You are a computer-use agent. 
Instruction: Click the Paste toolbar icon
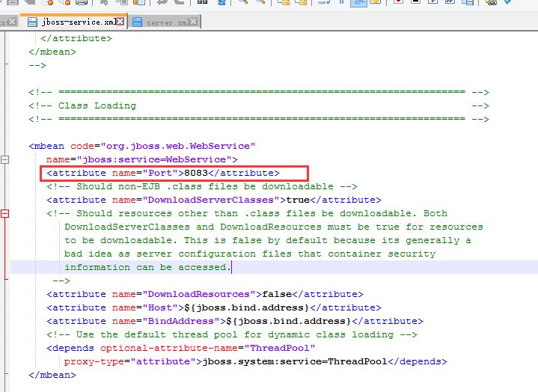pos(139,2)
